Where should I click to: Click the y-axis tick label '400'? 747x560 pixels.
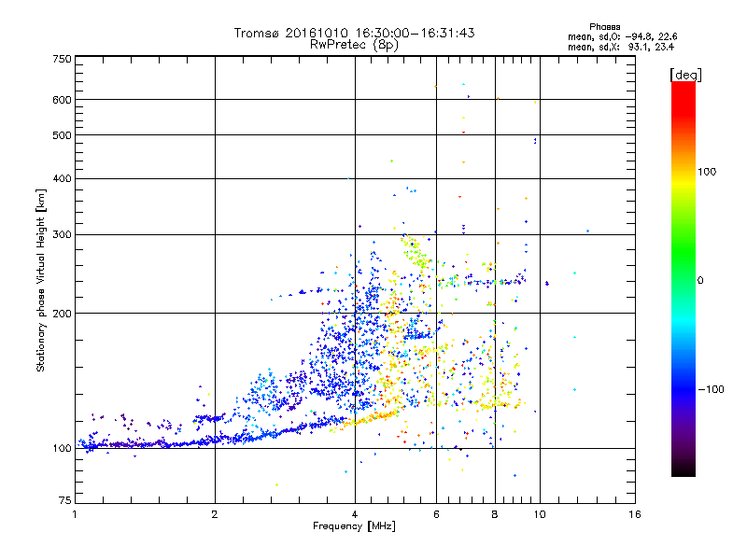pyautogui.click(x=63, y=179)
